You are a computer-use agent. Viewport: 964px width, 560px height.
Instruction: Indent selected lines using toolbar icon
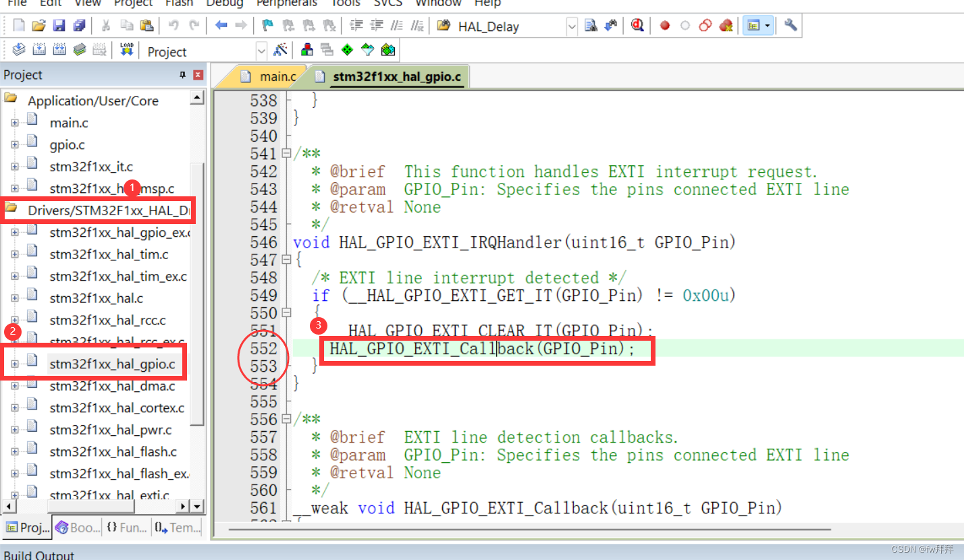tap(356, 26)
